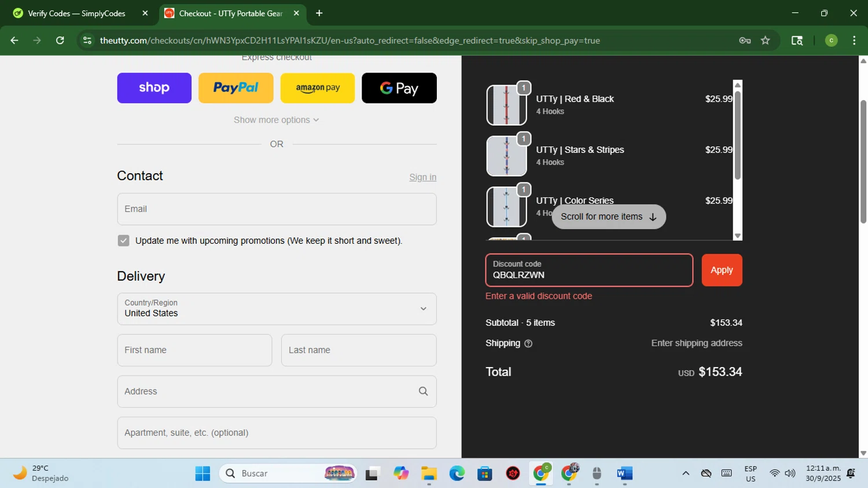Viewport: 868px width, 488px height.
Task: Switch ESP US keyboard language
Action: pyautogui.click(x=751, y=474)
